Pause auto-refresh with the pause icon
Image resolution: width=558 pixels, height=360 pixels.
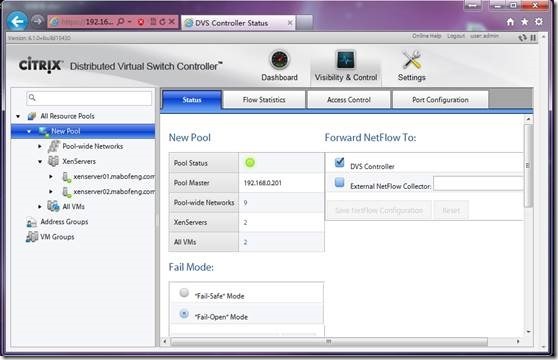point(533,37)
